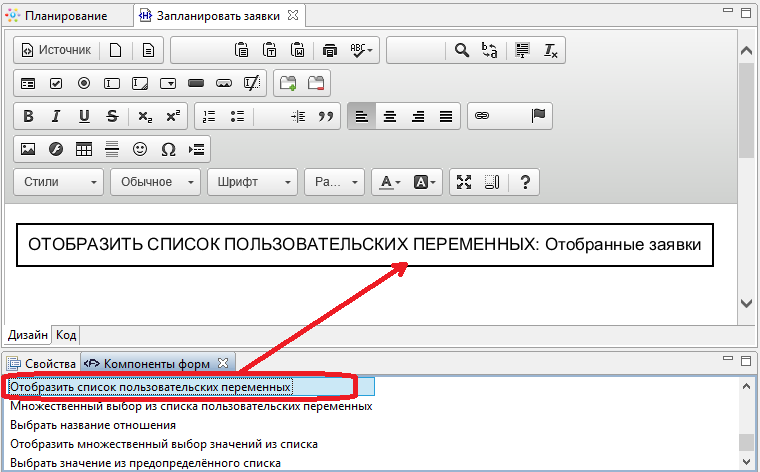This screenshot has height=472, width=760.
Task: Insert an image
Action: [28, 149]
